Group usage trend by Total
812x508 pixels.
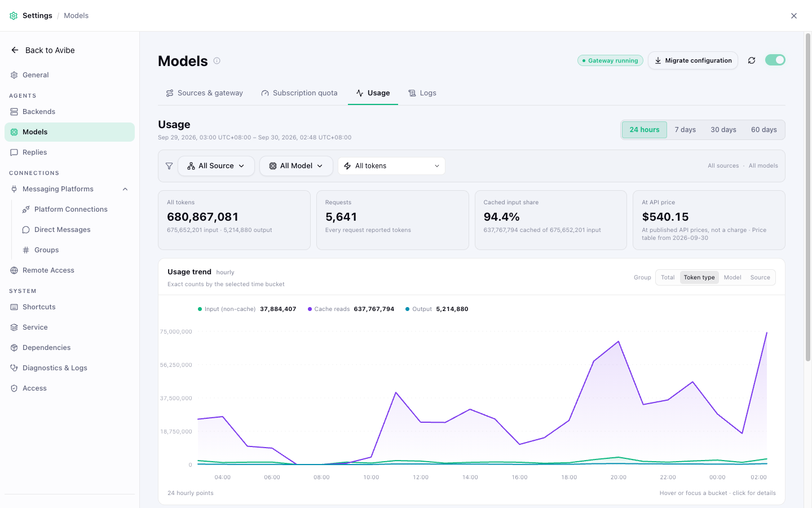(668, 278)
